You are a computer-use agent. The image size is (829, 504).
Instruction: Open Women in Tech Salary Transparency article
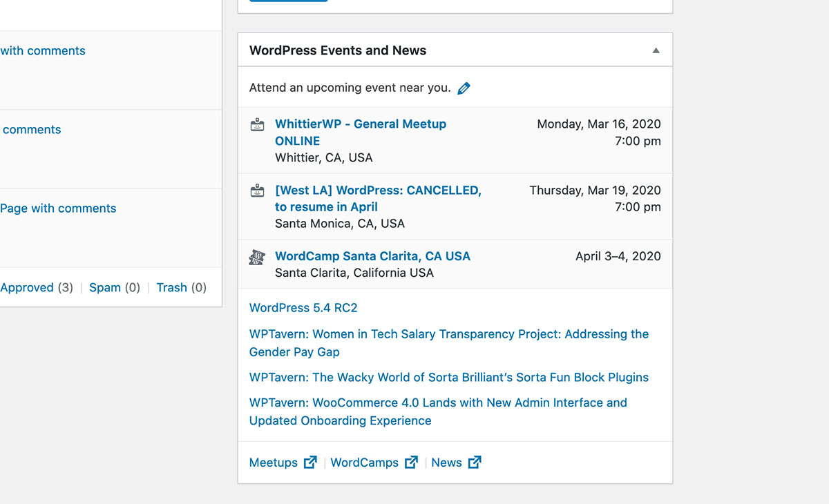(x=449, y=343)
